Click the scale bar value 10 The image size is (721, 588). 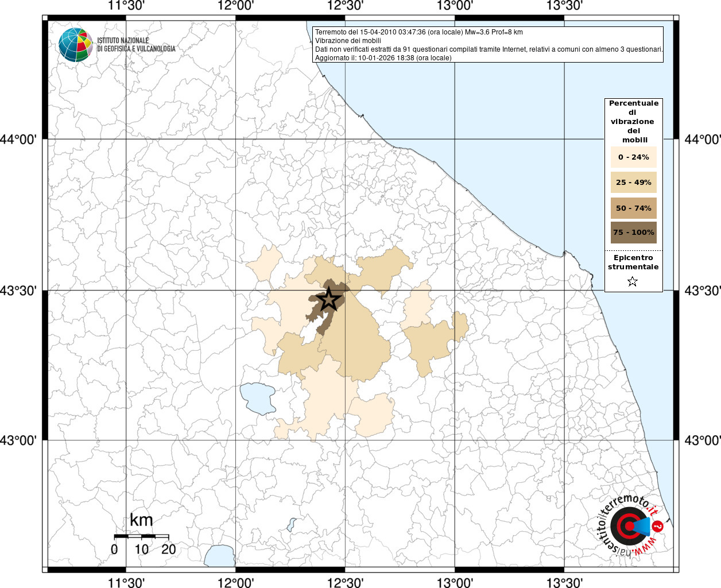coord(141,550)
